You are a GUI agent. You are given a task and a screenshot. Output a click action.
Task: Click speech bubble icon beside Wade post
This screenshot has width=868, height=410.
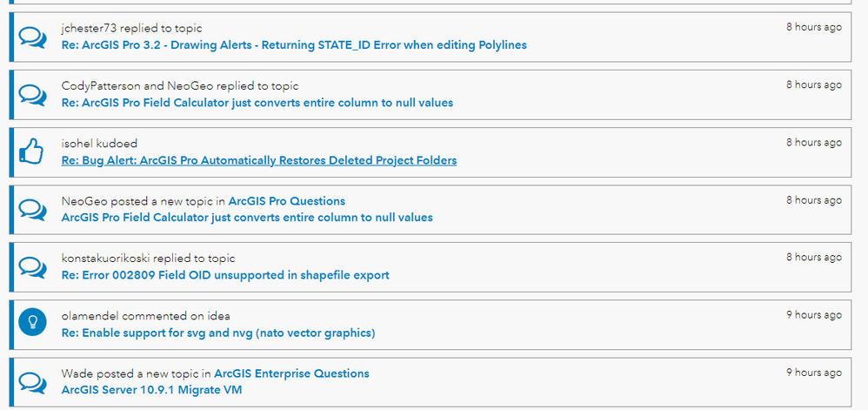pos(32,381)
